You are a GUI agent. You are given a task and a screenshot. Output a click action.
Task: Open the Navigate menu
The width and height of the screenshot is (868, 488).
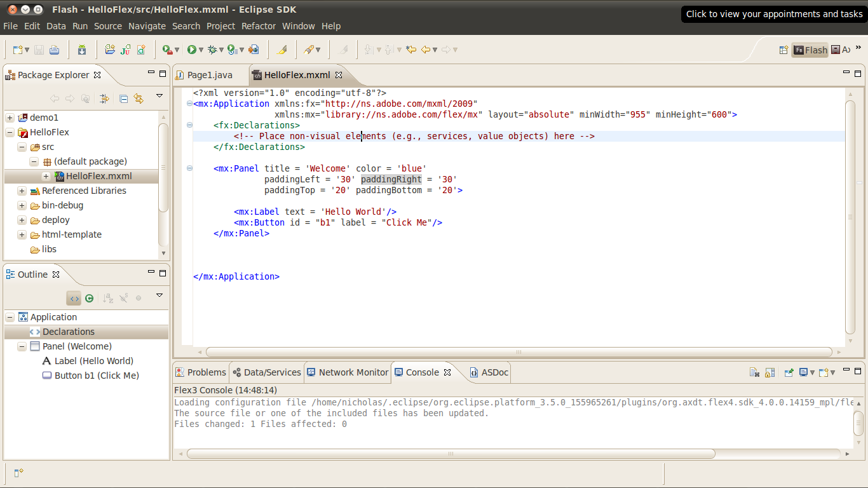pos(147,26)
